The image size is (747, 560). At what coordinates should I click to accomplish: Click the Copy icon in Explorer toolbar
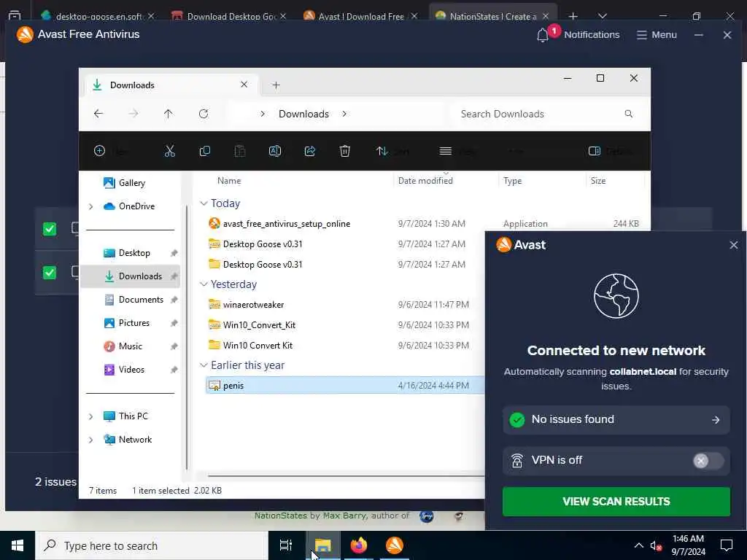(x=205, y=152)
